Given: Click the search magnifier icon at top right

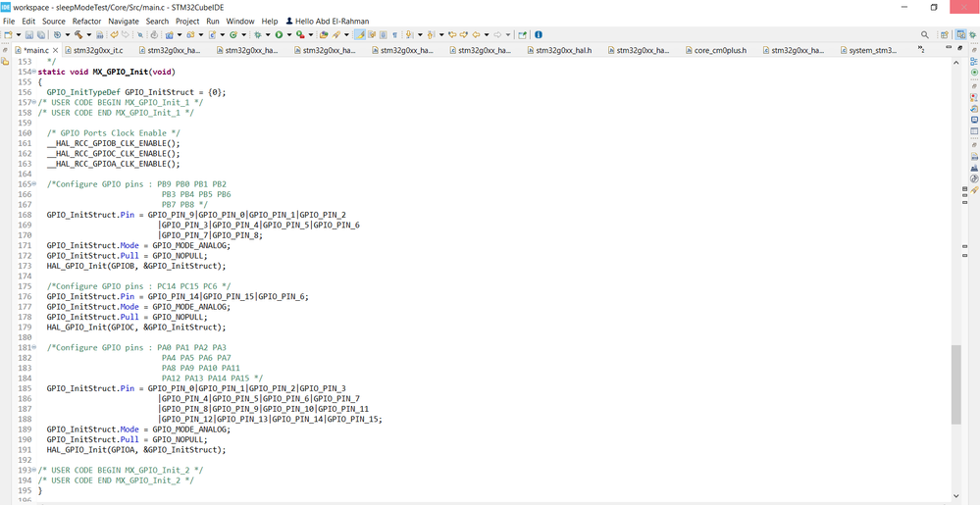Looking at the screenshot, I should coord(925,35).
